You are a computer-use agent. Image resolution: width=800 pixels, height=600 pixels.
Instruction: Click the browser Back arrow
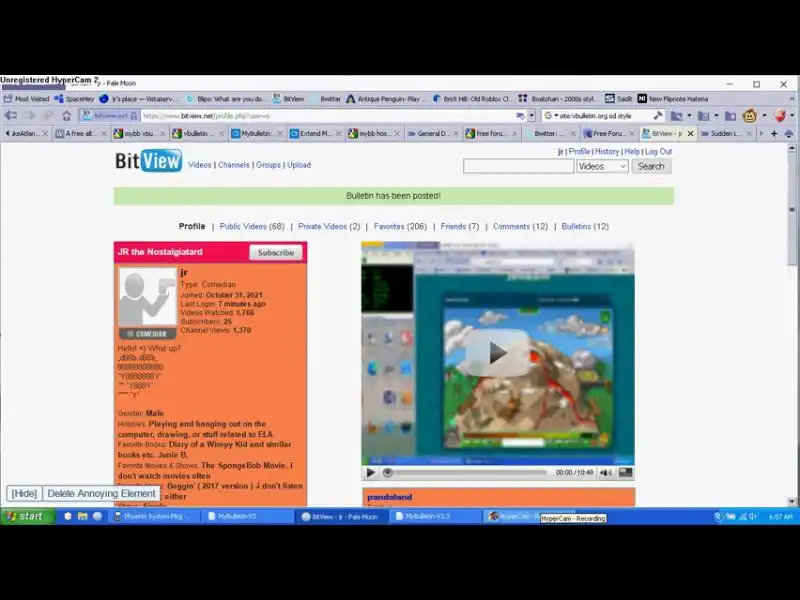[x=11, y=116]
